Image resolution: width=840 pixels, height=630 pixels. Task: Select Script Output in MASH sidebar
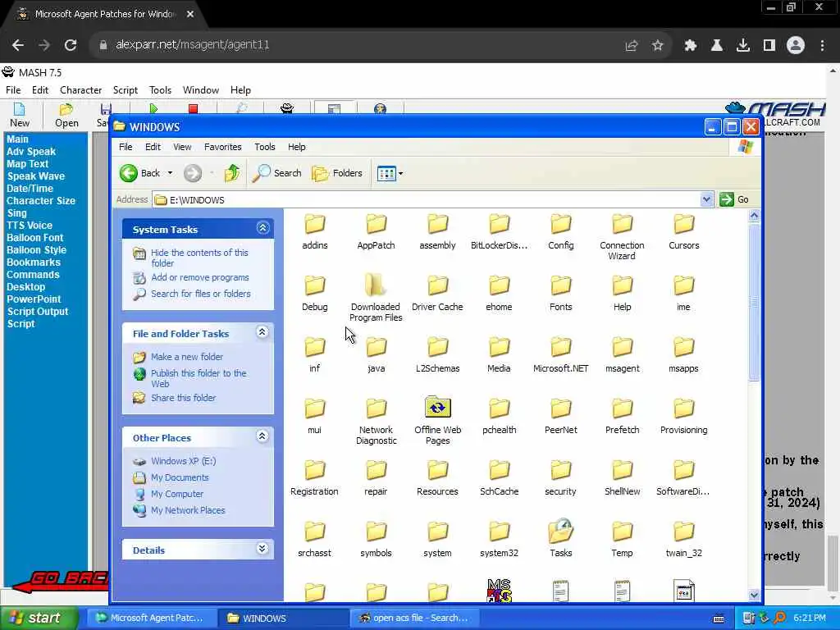(38, 312)
